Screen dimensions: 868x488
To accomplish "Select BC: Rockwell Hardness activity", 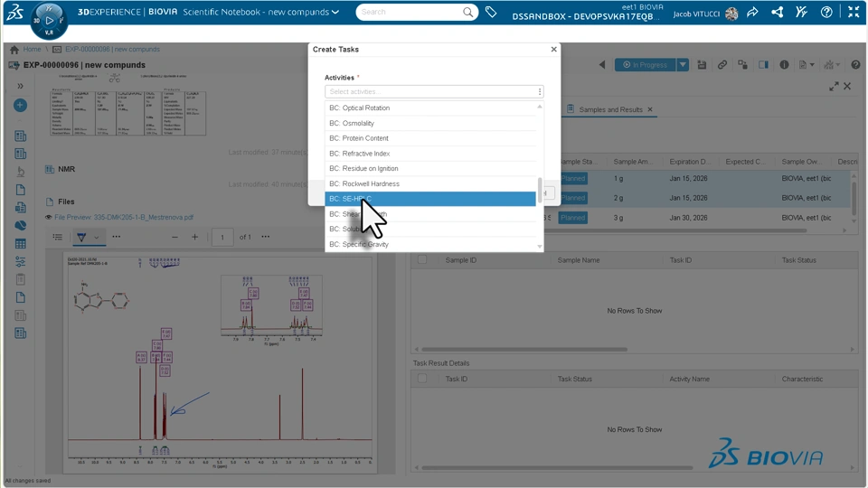I will tap(430, 183).
